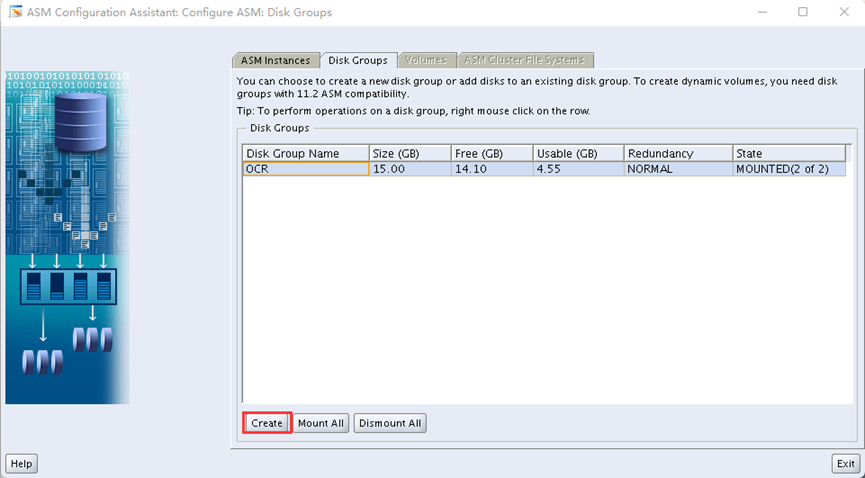Image resolution: width=865 pixels, height=478 pixels.
Task: Click the Exit button
Action: (846, 464)
